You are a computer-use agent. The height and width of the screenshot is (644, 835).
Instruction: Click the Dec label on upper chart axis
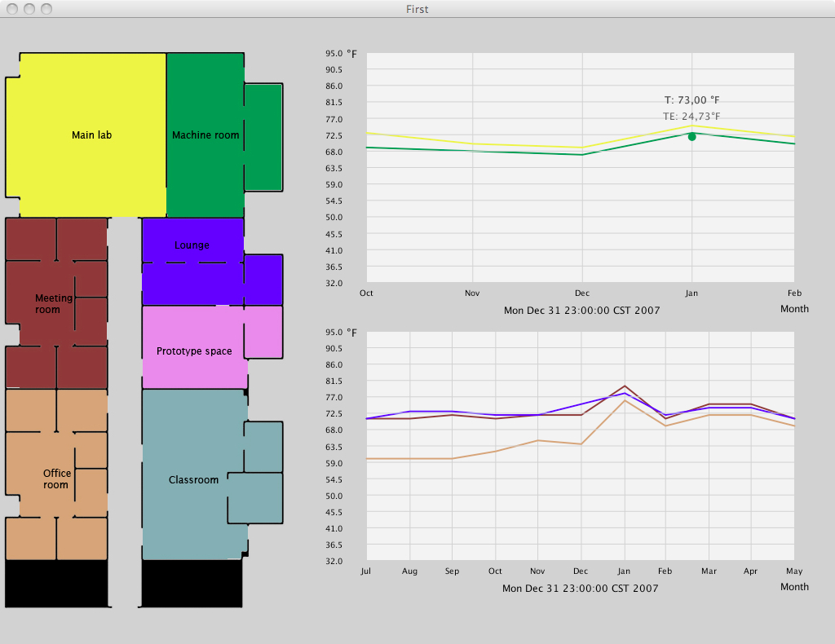click(582, 293)
